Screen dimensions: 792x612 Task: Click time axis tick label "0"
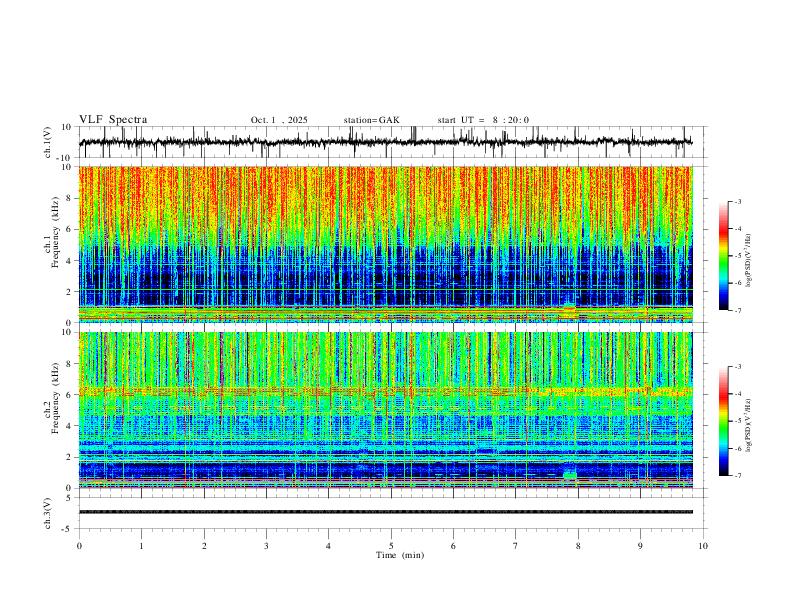[79, 546]
